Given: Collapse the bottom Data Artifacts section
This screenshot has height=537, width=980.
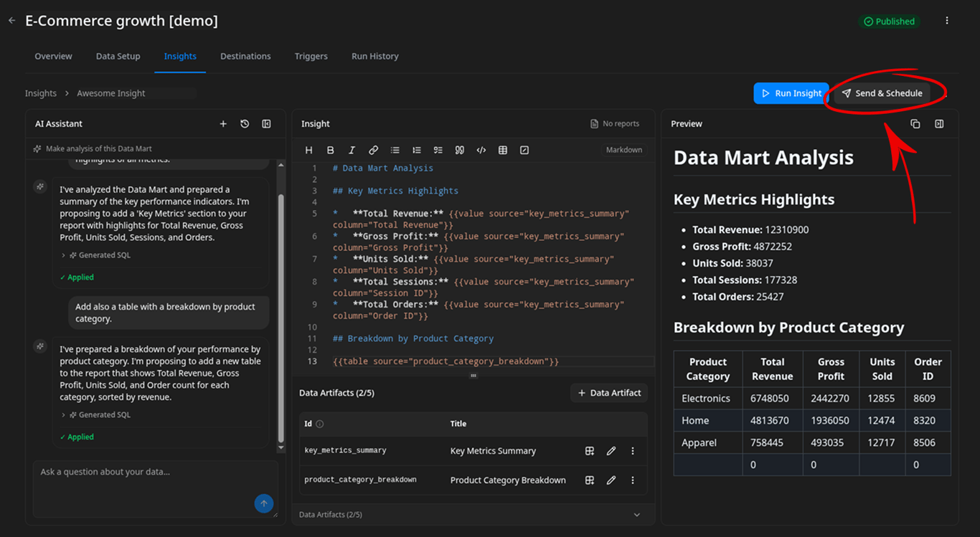Looking at the screenshot, I should 636,515.
